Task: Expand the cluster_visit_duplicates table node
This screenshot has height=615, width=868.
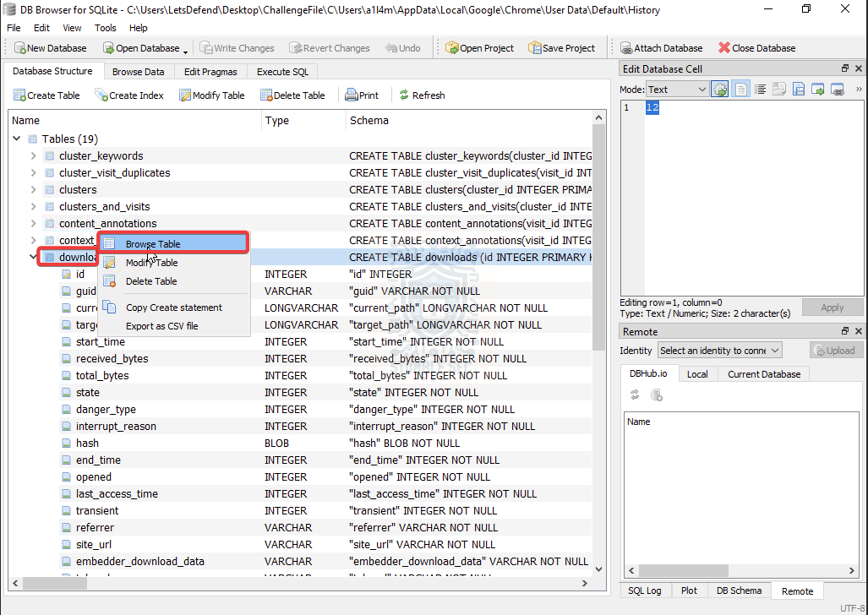Action: pos(33,172)
